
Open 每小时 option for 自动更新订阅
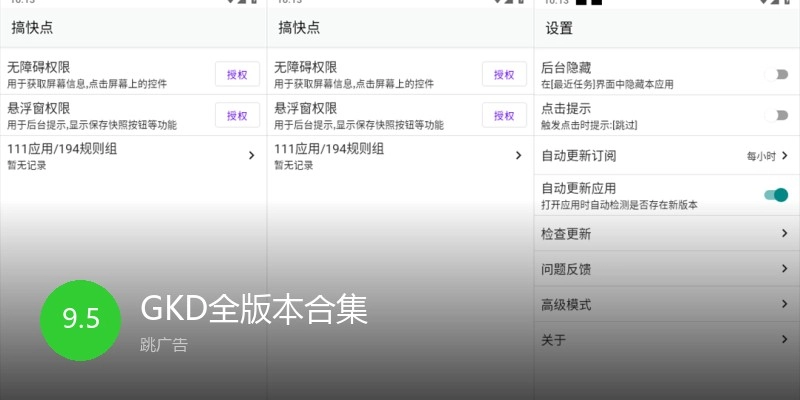[767, 156]
